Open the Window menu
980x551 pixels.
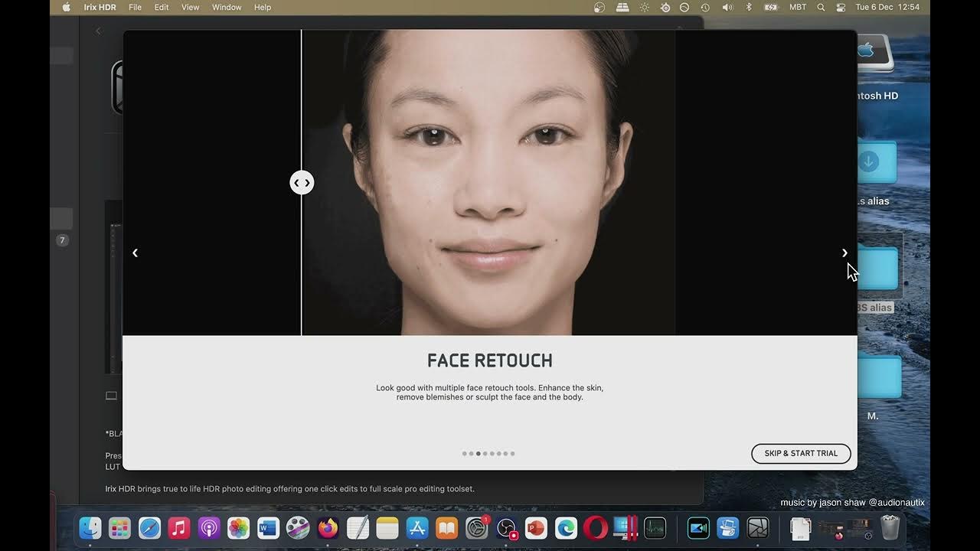[x=227, y=7]
